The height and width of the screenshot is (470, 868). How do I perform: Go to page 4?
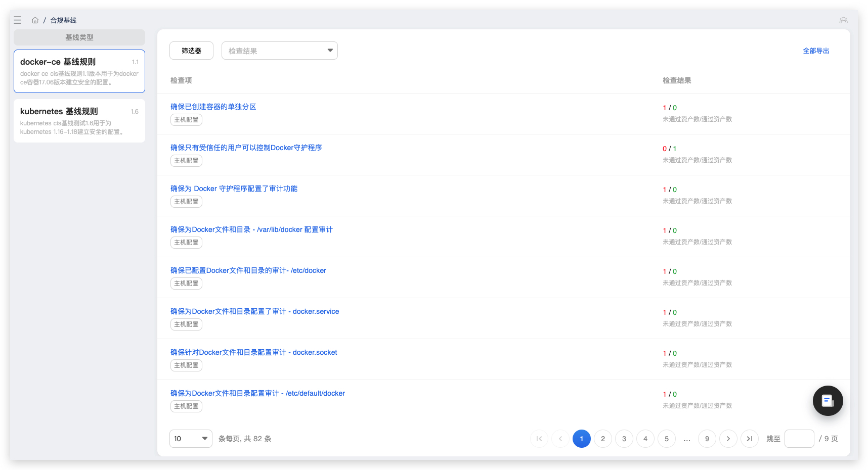(x=645, y=439)
